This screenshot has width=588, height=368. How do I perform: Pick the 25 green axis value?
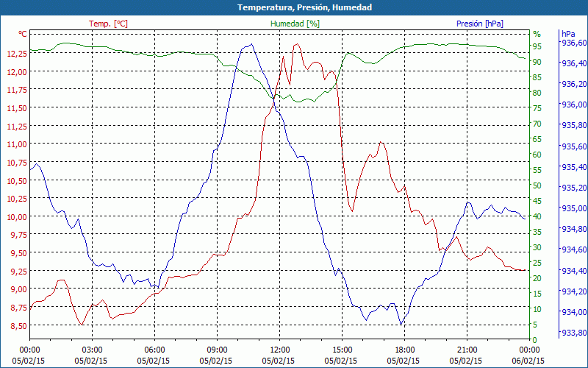[537, 263]
